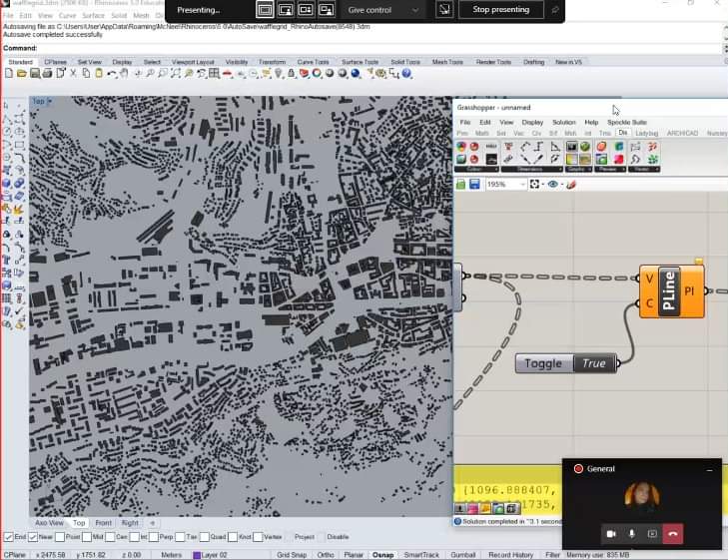Uncheck the End object snap checkbox

(9, 536)
